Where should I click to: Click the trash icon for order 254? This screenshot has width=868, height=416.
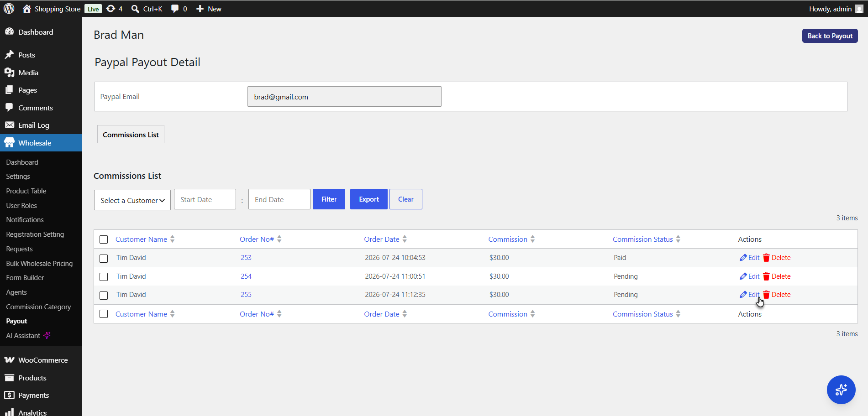click(x=766, y=276)
